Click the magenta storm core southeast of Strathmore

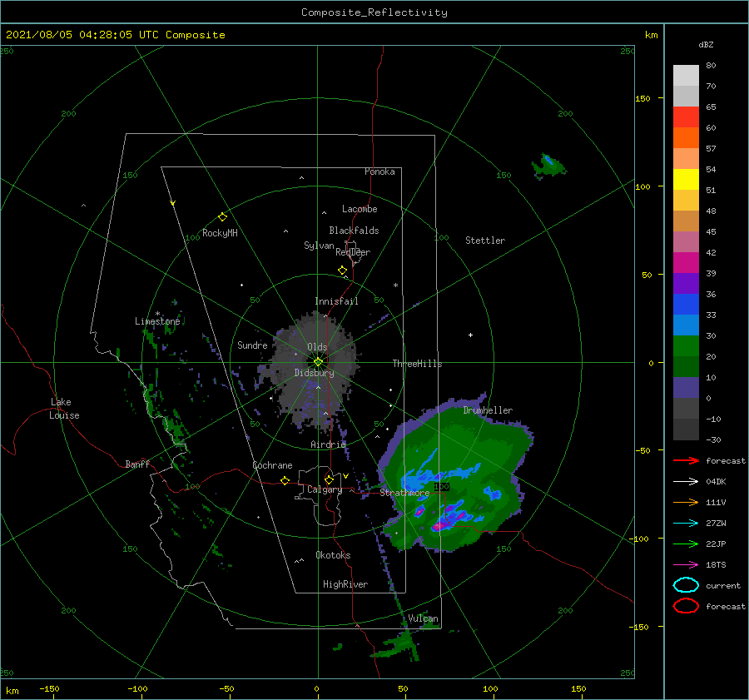click(x=438, y=525)
